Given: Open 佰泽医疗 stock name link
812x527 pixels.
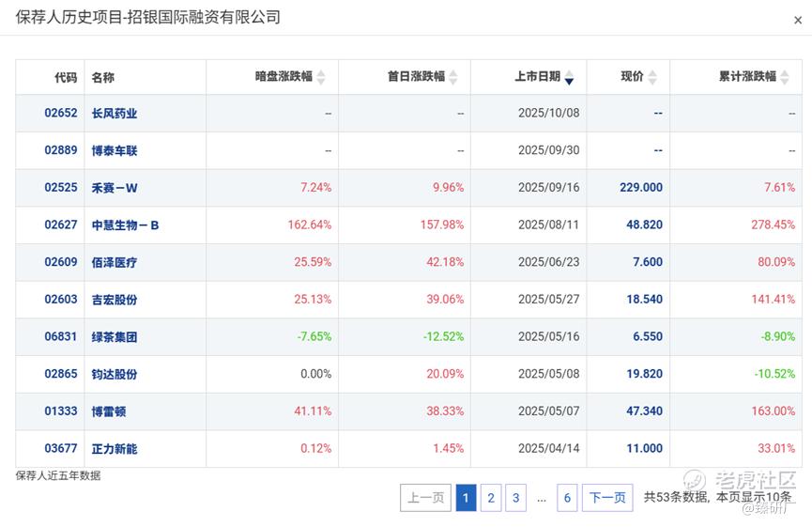Looking at the screenshot, I should tap(115, 263).
